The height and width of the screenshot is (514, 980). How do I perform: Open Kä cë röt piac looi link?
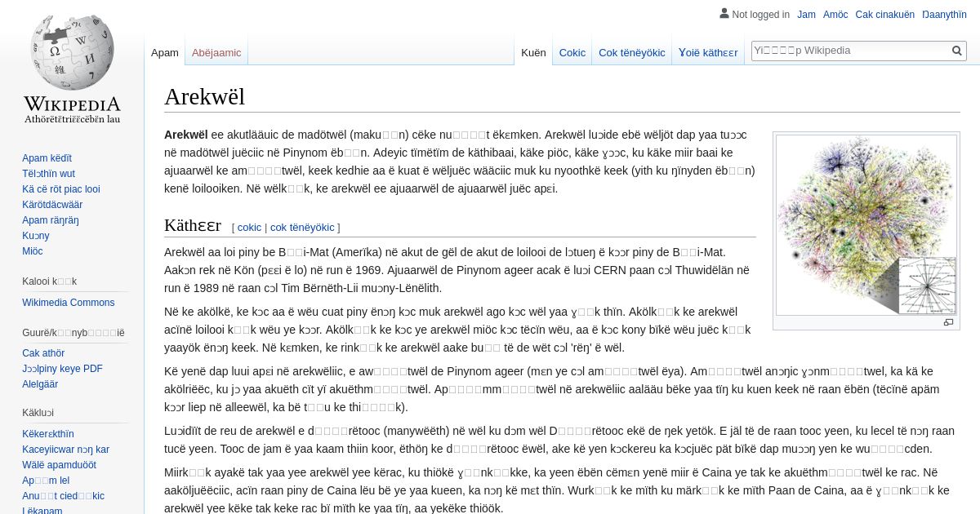click(x=61, y=189)
